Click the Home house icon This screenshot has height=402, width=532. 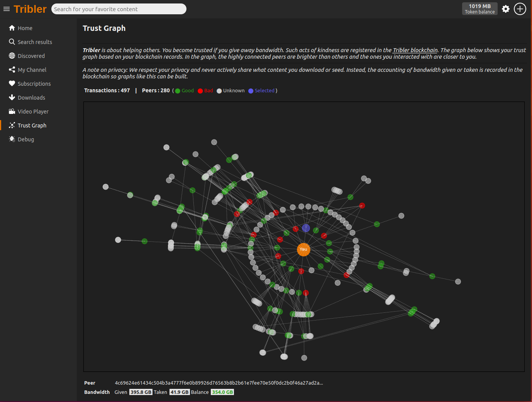pyautogui.click(x=12, y=28)
